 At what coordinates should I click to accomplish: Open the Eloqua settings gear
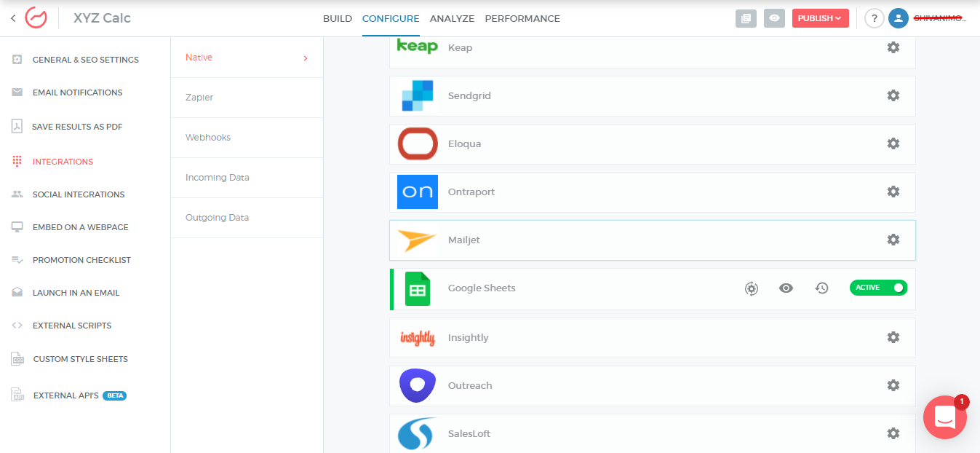(893, 143)
